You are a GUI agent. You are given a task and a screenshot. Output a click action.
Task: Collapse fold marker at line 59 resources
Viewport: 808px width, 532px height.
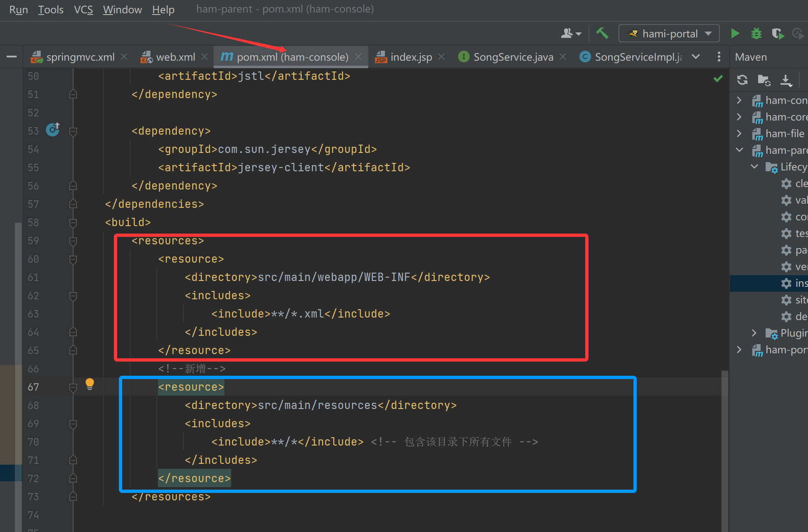[73, 241]
